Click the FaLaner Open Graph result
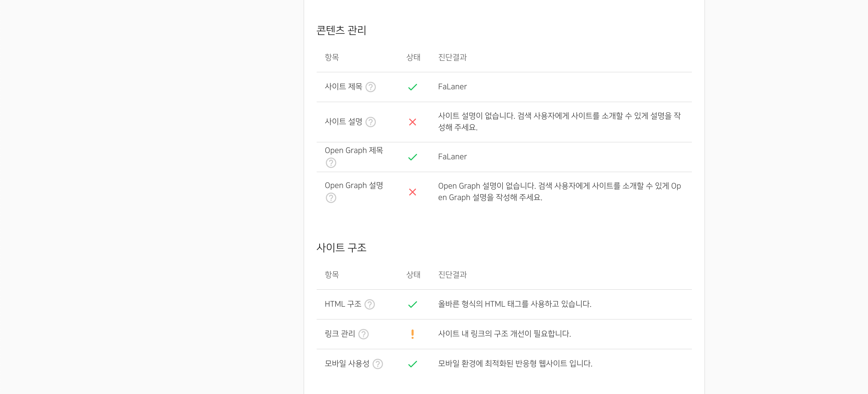868x394 pixels. click(452, 157)
